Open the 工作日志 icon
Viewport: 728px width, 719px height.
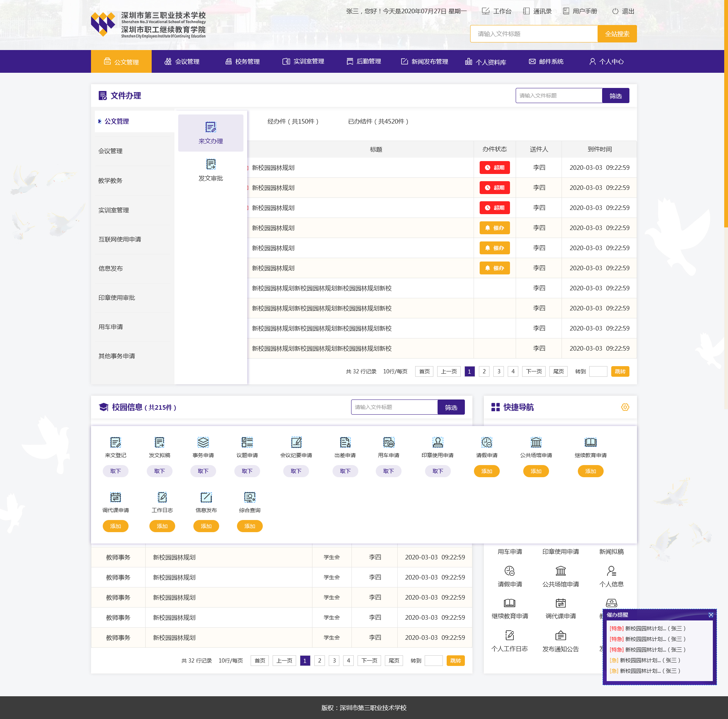click(x=162, y=497)
